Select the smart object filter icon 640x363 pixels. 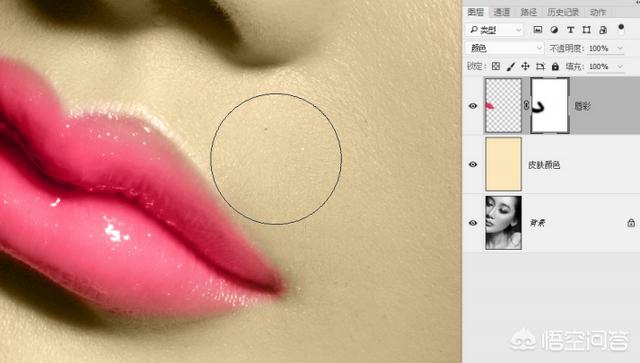tap(603, 30)
